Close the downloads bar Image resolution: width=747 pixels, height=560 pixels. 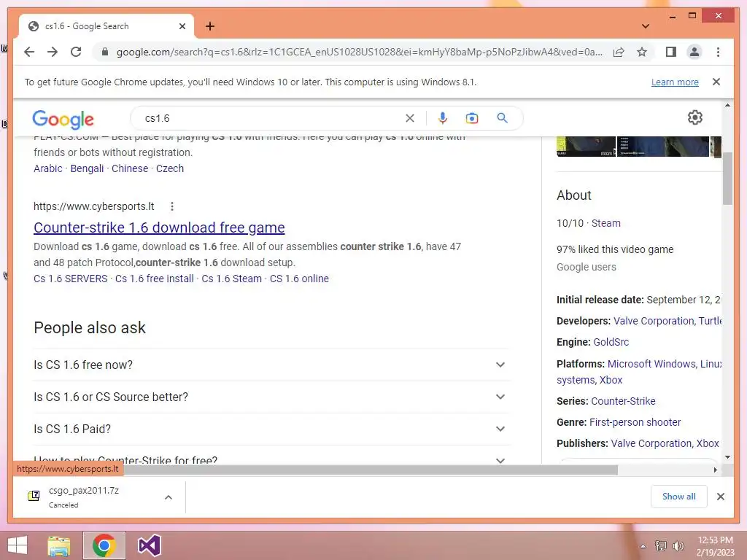(720, 497)
